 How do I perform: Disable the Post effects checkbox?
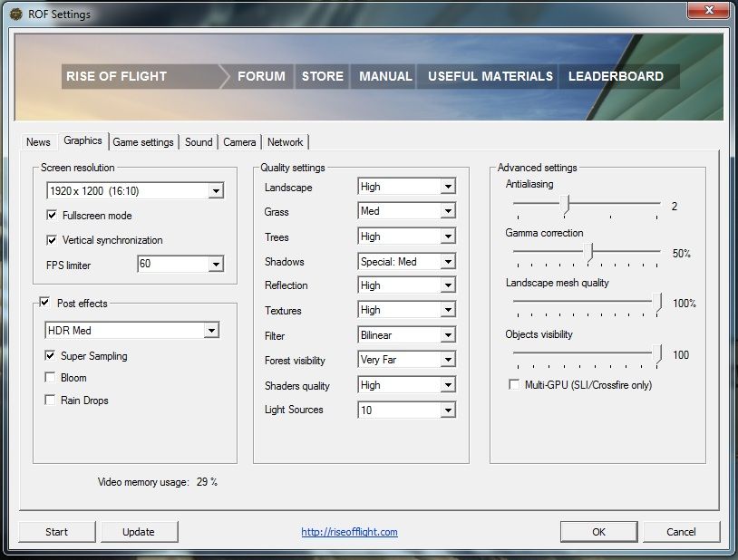click(44, 302)
